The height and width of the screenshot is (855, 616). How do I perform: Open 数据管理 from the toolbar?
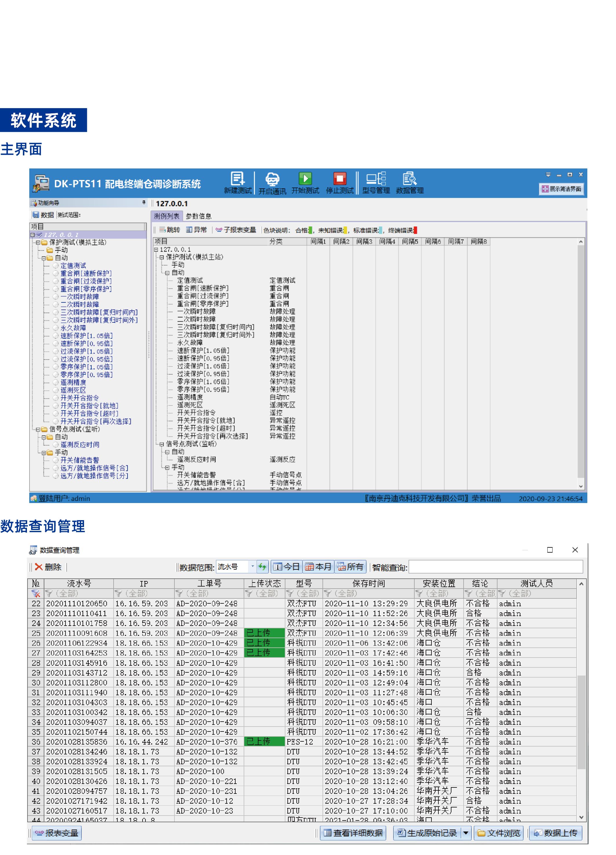(409, 179)
